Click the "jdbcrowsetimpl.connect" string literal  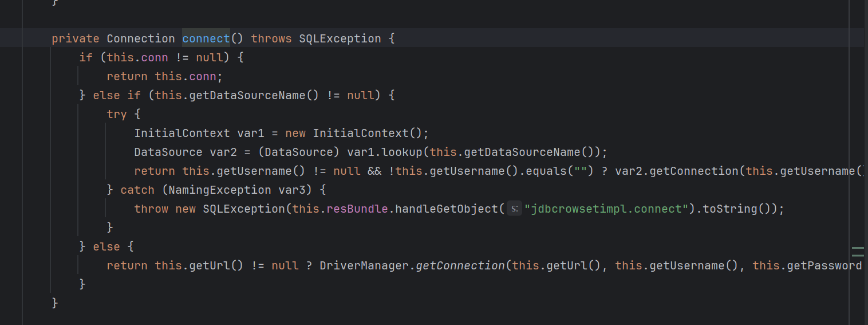coord(606,209)
